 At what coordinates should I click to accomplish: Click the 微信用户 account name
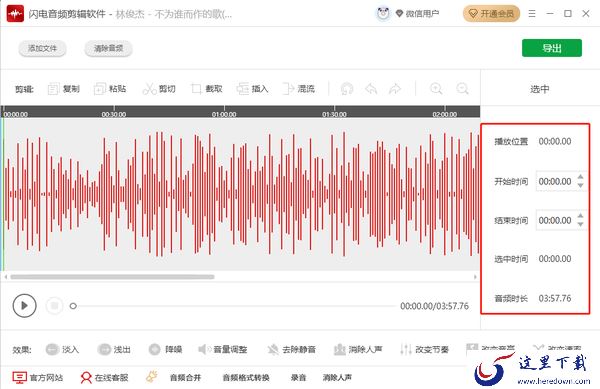422,14
